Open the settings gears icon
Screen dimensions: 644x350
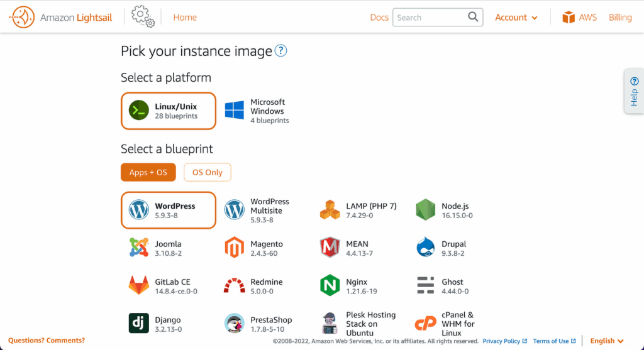tap(143, 17)
